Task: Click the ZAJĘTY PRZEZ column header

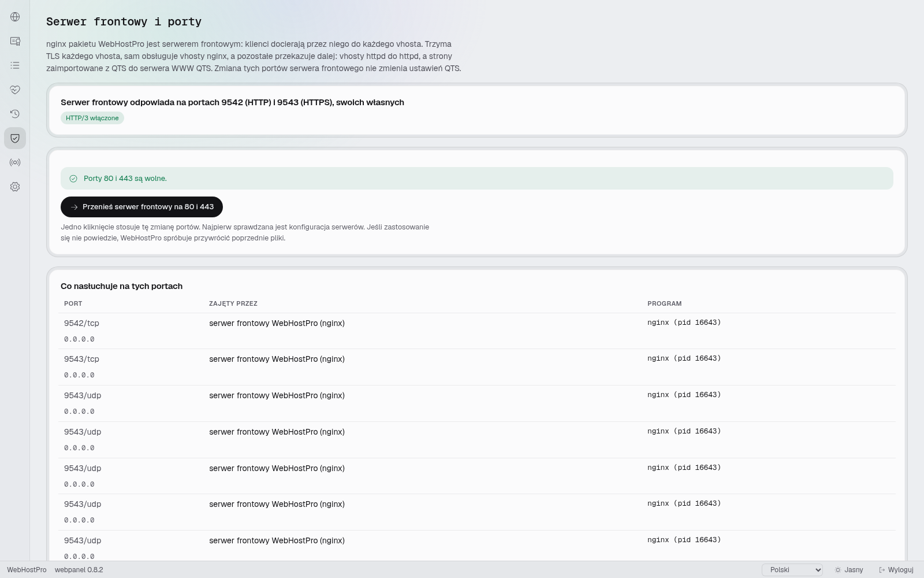Action: pos(233,303)
